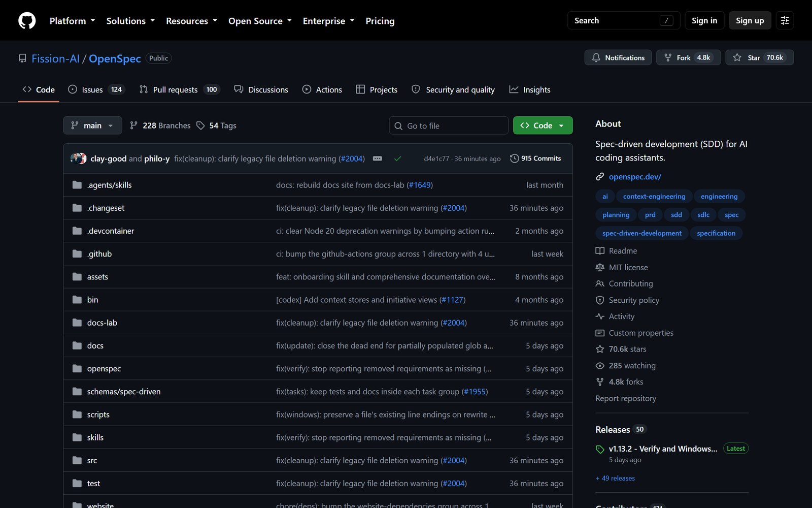
Task: Open the openspec.dev website link
Action: click(x=635, y=177)
